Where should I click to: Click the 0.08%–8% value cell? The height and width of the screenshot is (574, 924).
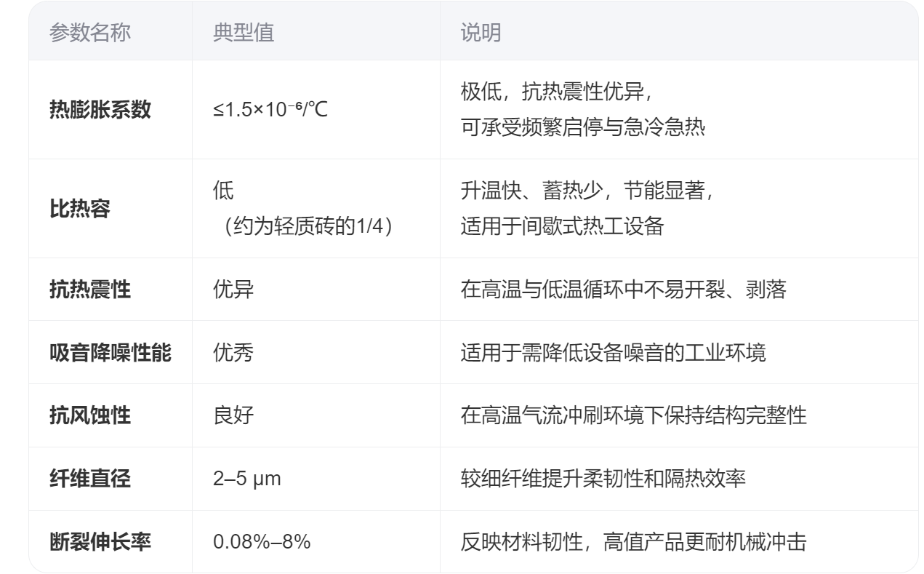[262, 542]
